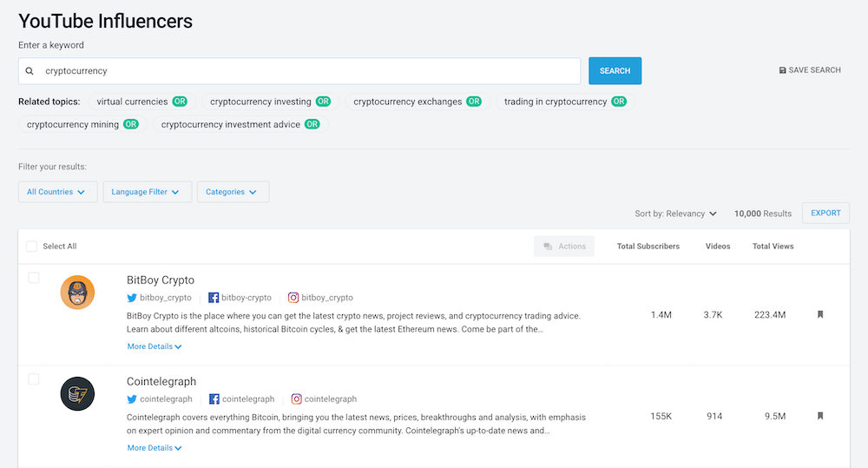Screen dimensions: 868x468
Task: Add OR for virtual currencies topic
Action: pyautogui.click(x=180, y=102)
